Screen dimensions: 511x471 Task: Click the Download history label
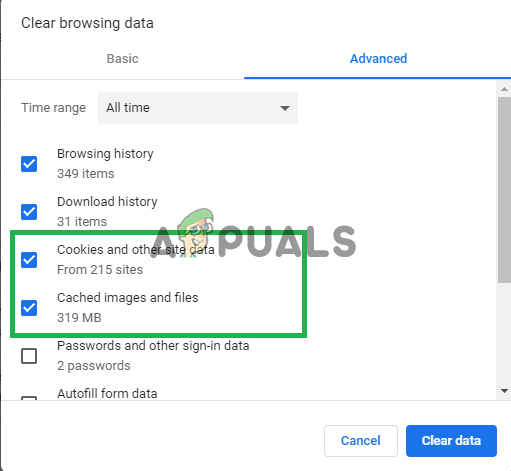click(x=107, y=202)
